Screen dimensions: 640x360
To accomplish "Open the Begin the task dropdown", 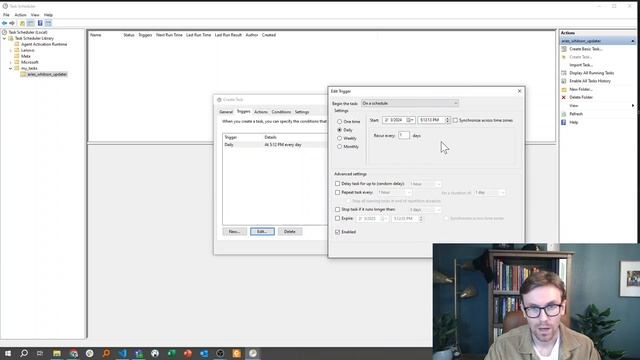I will 410,103.
